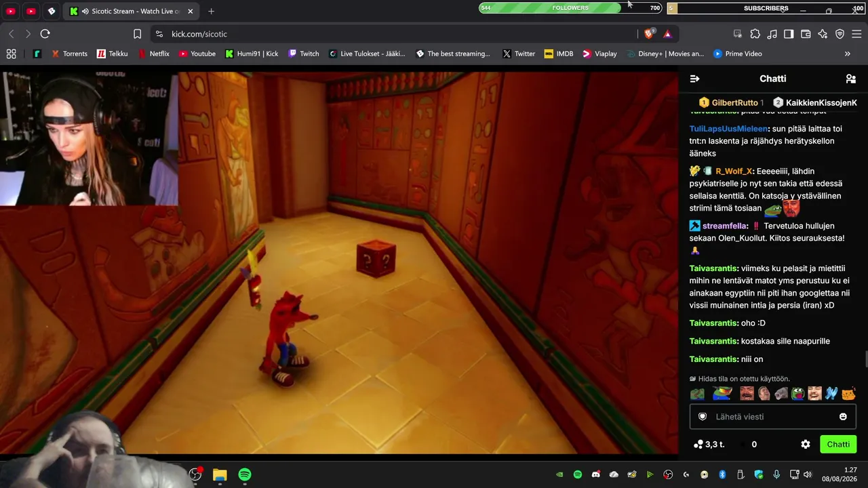The width and height of the screenshot is (868, 488).
Task: Open the emoji picker in chat input
Action: click(843, 417)
